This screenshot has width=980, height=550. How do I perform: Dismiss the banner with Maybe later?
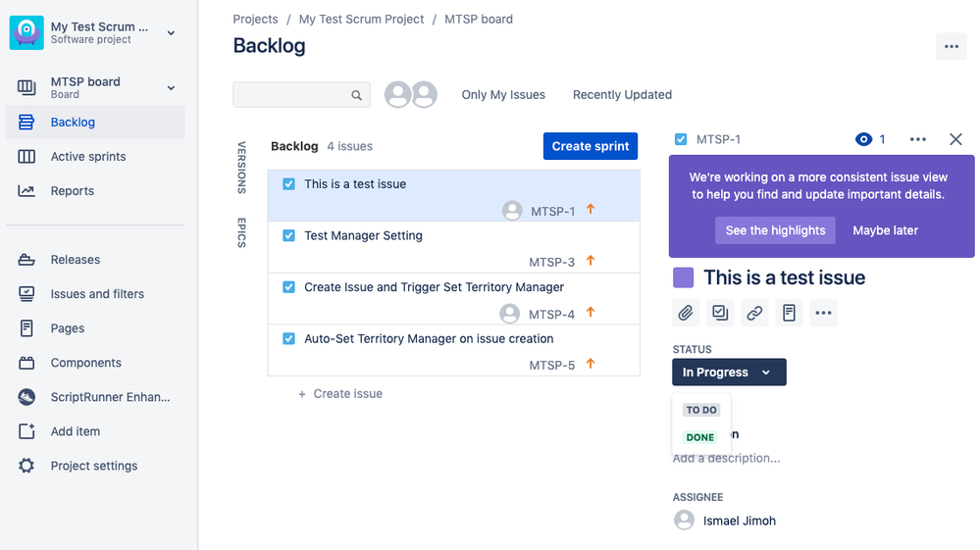885,230
